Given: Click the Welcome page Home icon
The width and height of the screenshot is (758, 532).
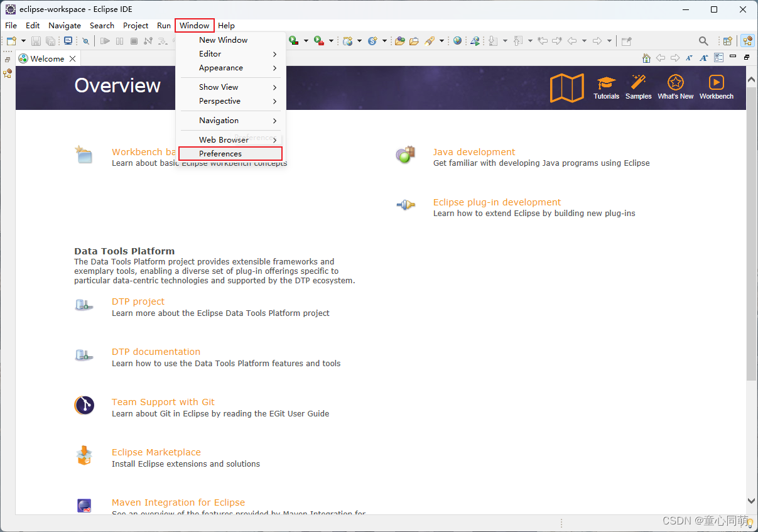Looking at the screenshot, I should pos(646,58).
